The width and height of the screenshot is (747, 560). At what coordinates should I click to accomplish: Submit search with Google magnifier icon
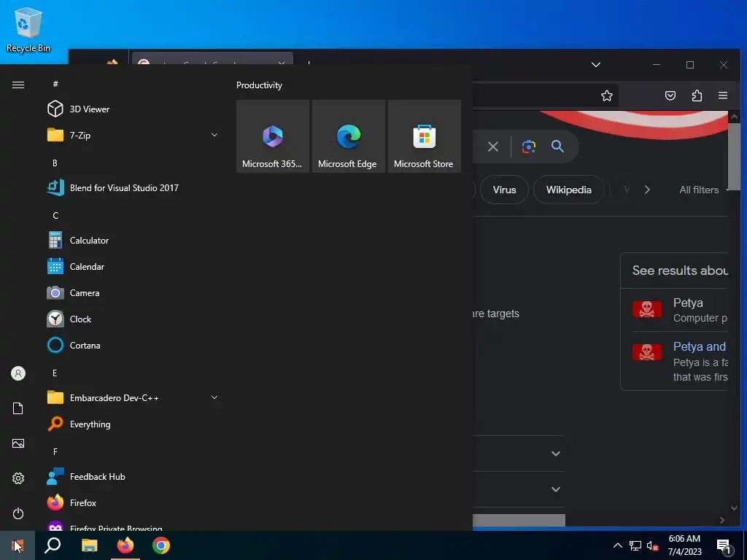(558, 146)
